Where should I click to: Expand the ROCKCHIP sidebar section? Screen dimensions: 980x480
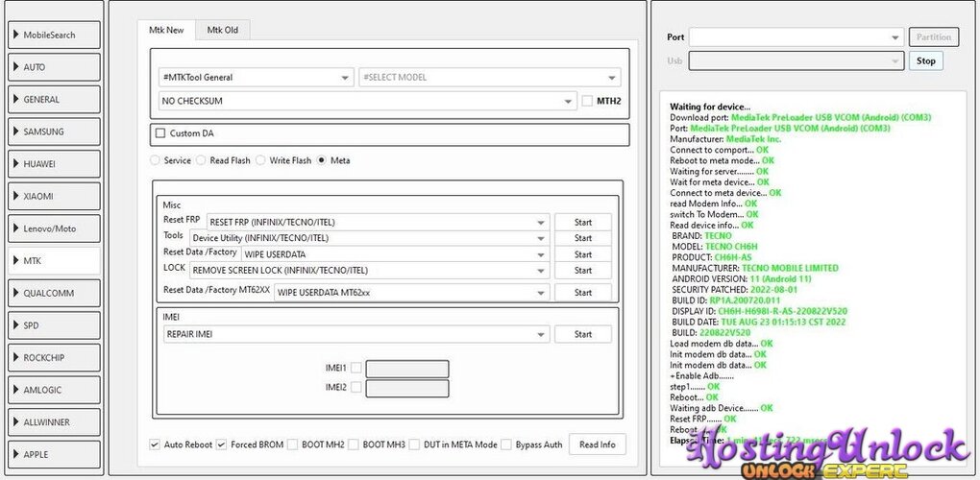coord(54,358)
